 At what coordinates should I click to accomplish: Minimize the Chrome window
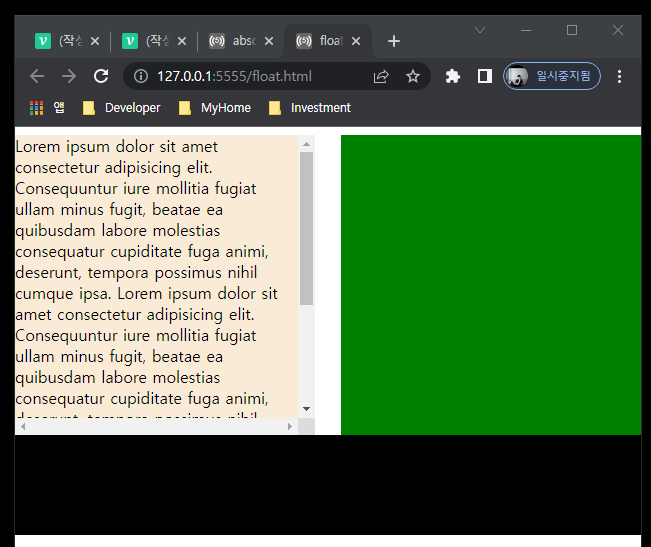(x=526, y=30)
